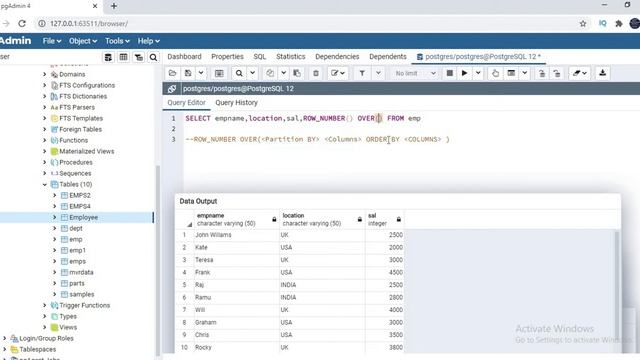Open the Clear eraser dropdown button
The height and width of the screenshot is (360, 640).
click(x=580, y=73)
